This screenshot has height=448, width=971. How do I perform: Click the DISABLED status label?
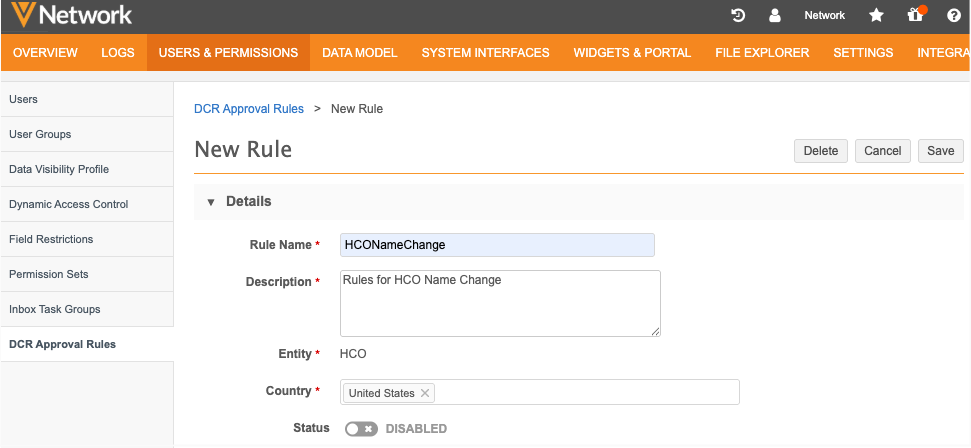pyautogui.click(x=416, y=429)
